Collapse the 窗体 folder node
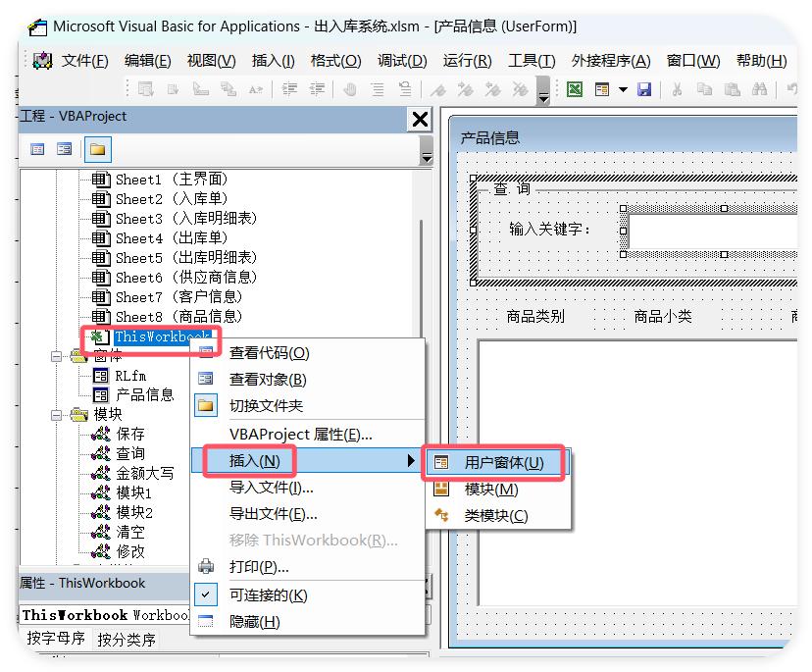 (56, 356)
